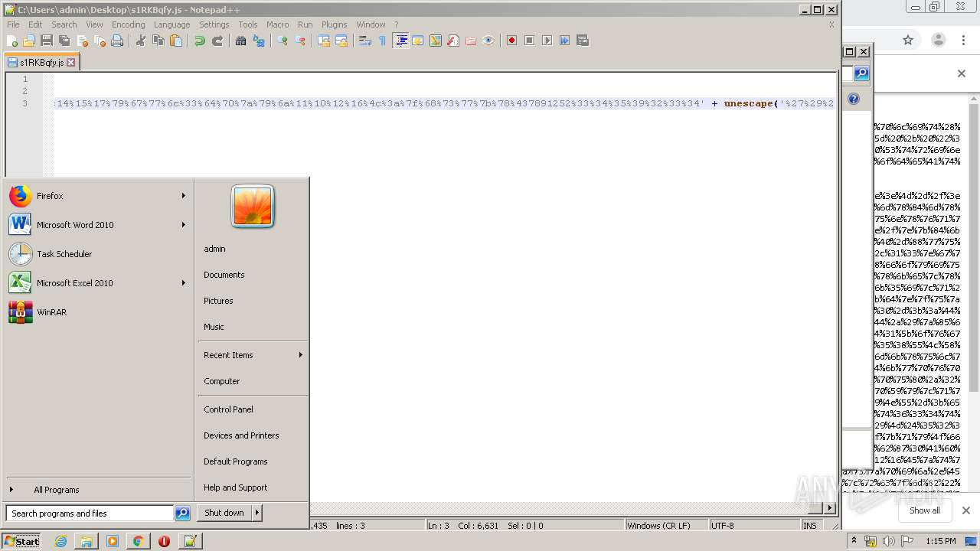Click the blue help question mark icon
Image resolution: width=980 pixels, height=551 pixels.
click(854, 99)
